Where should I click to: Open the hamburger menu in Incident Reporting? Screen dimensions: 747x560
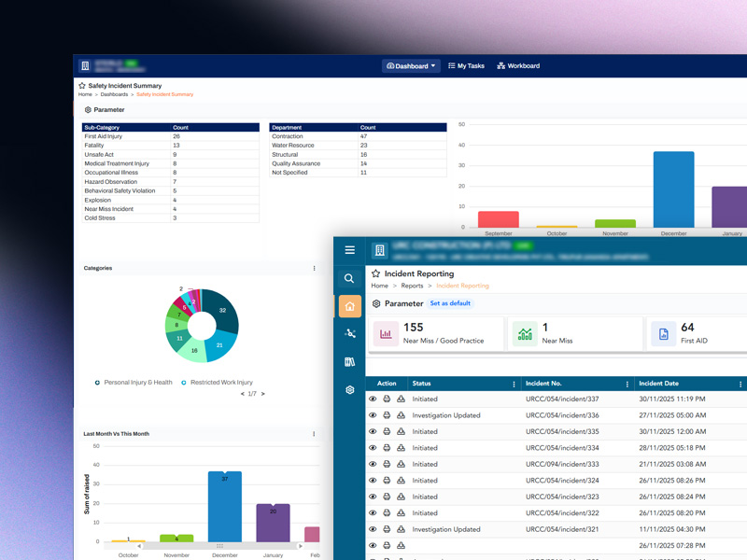[x=350, y=250]
